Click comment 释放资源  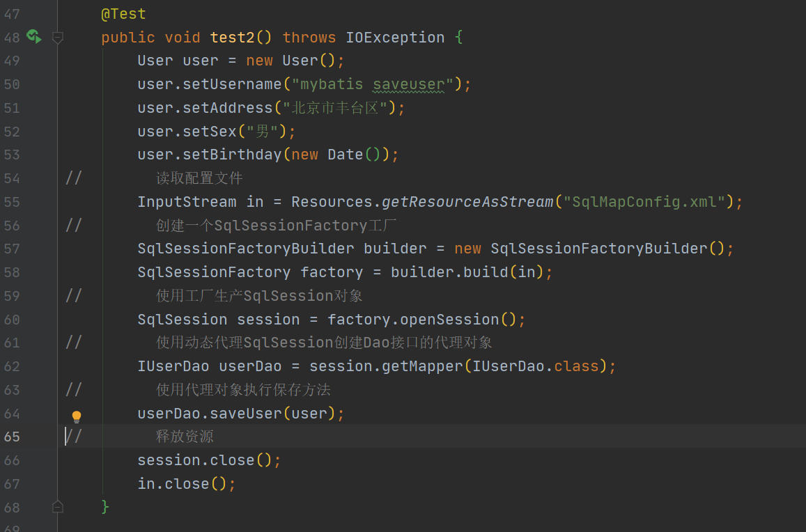pos(185,437)
